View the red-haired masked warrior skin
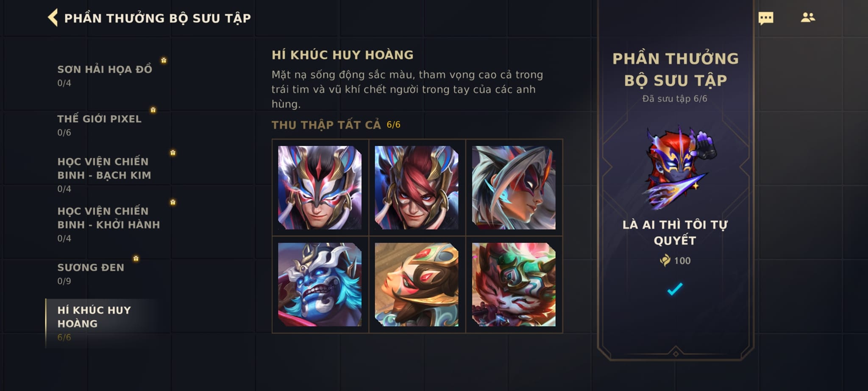868x391 pixels. (417, 187)
